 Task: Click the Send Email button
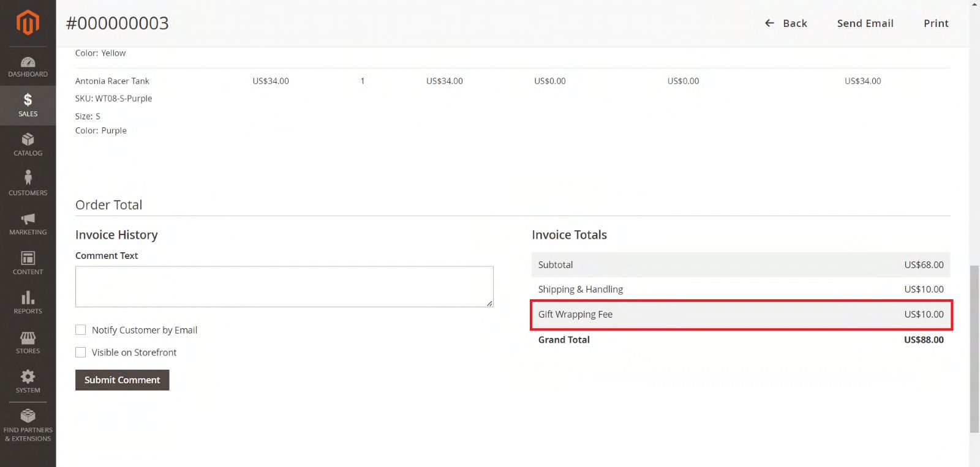click(x=865, y=23)
